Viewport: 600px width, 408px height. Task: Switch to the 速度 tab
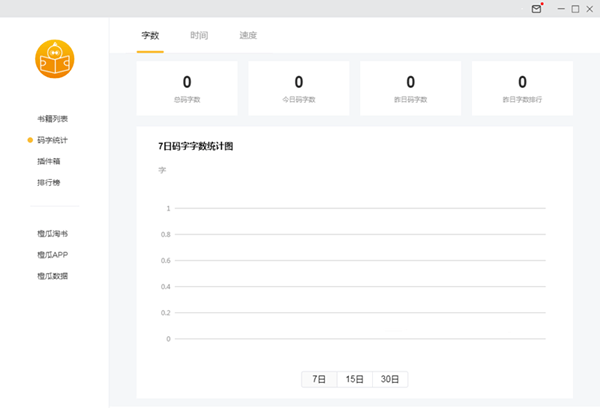point(248,36)
